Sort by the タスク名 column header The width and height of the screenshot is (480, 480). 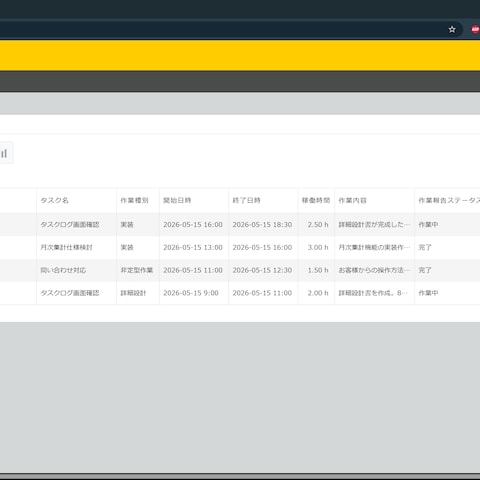(x=54, y=200)
